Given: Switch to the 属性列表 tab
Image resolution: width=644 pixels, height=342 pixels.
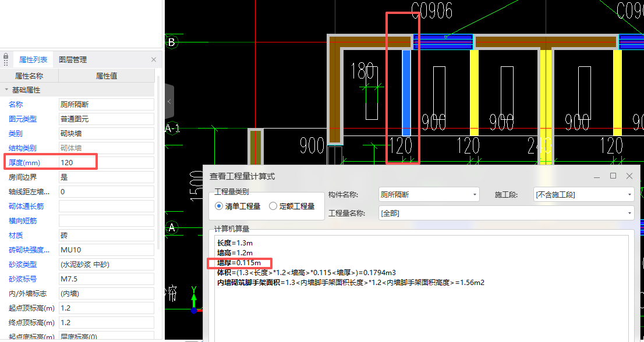Looking at the screenshot, I should tap(33, 59).
